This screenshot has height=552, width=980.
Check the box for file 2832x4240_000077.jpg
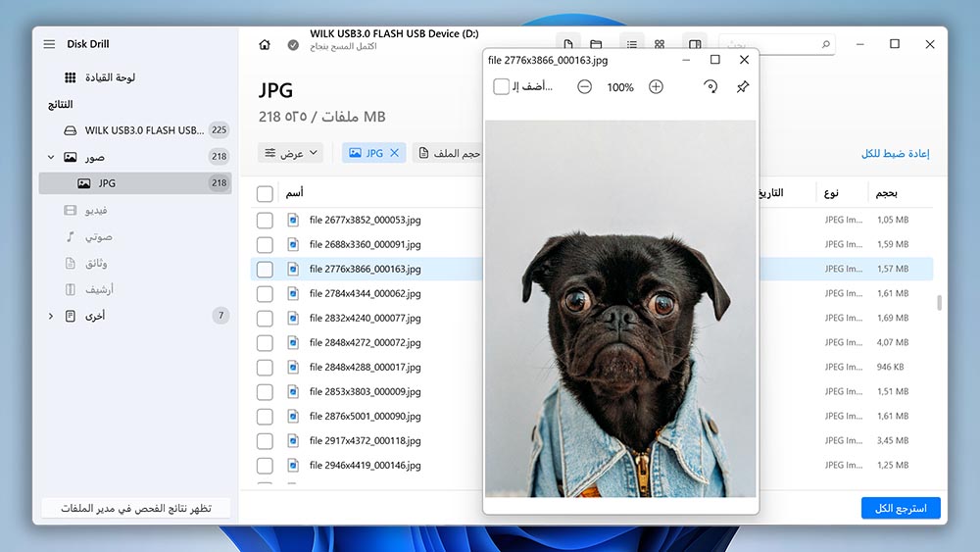point(265,319)
